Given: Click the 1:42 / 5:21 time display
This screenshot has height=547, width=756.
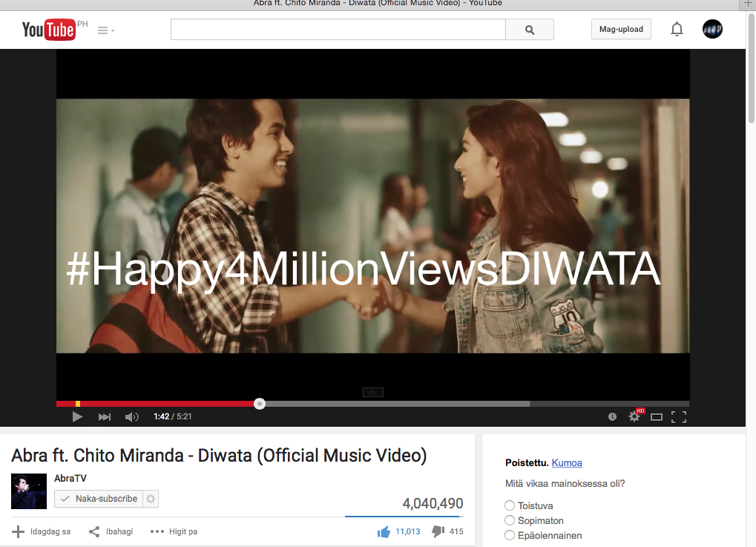Looking at the screenshot, I should point(173,417).
